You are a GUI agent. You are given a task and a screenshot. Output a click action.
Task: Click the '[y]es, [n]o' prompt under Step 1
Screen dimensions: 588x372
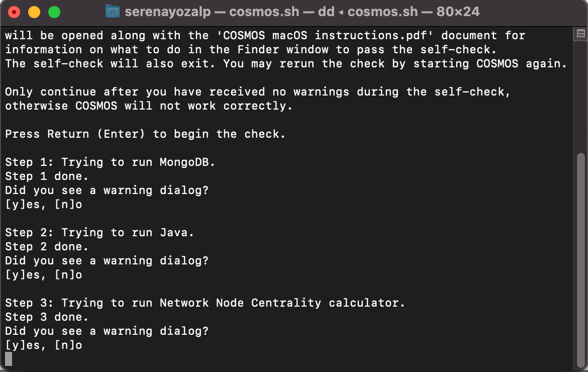point(44,205)
